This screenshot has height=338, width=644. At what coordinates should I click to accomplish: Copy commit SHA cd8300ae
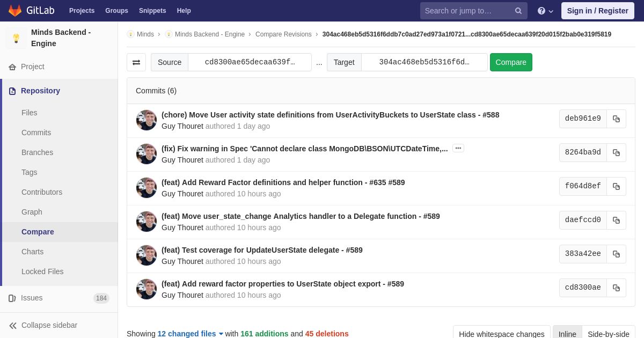(617, 288)
